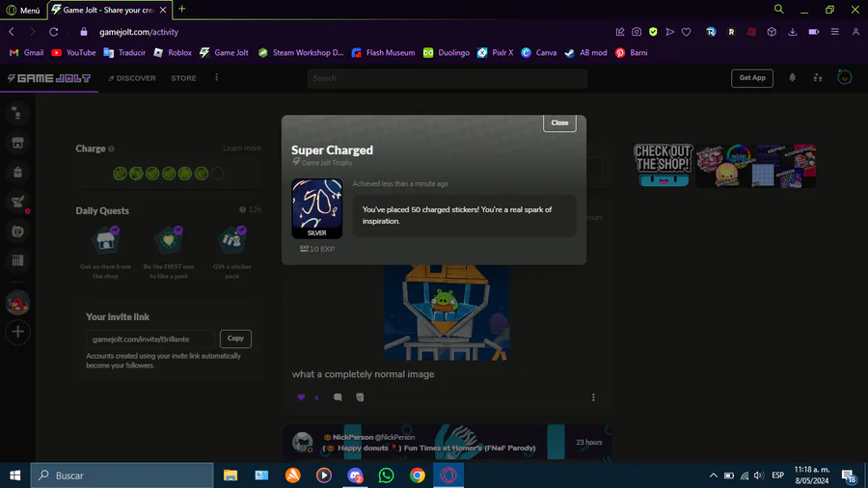Open WhatsApp from the taskbar
This screenshot has height=488, width=868.
pos(387,475)
